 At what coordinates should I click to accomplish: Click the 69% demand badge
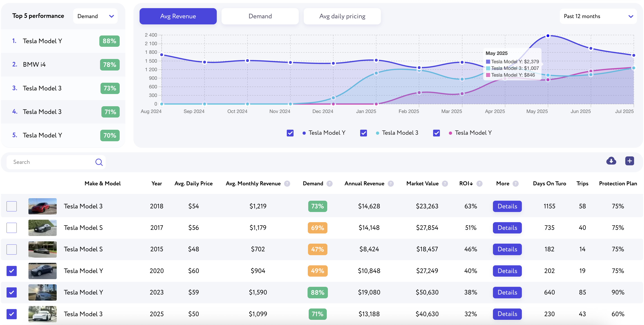tap(317, 228)
